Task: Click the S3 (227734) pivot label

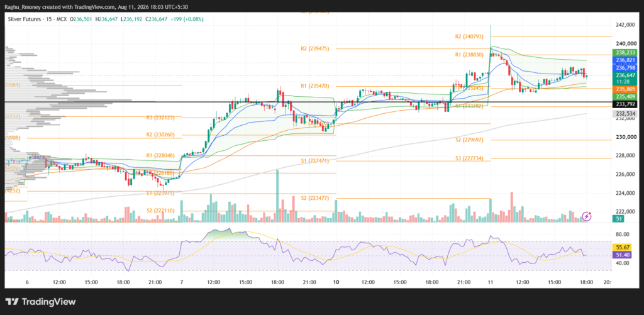Action: tap(469, 158)
